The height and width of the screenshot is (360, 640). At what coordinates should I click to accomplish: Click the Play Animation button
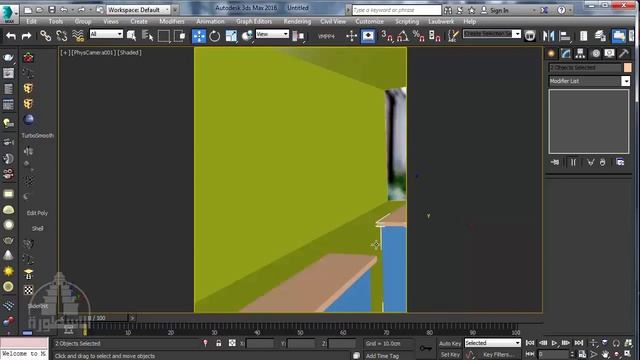pos(554,343)
